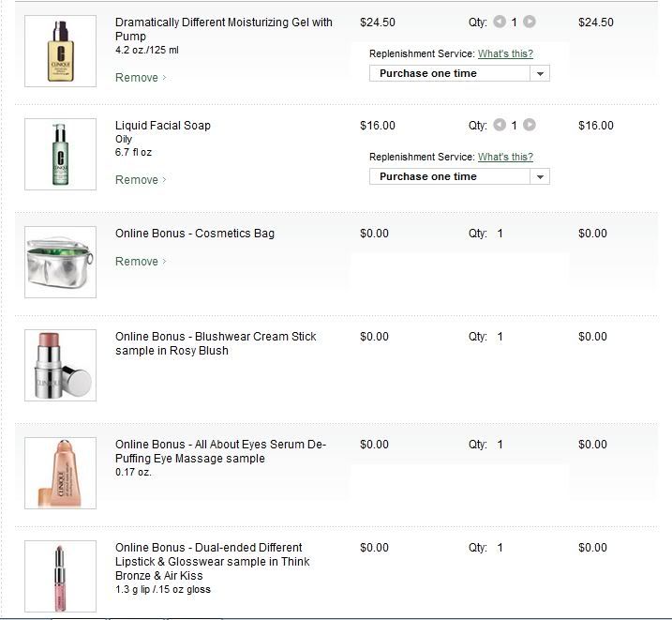
Task: Remove Liquid Facial Soap from cart
Action: coord(138,180)
